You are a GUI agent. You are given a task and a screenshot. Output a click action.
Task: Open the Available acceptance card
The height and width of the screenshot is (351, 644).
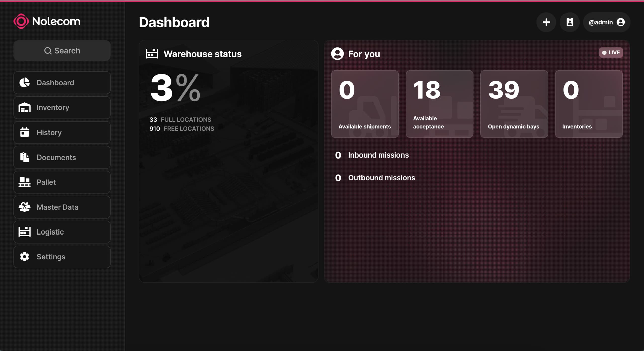pyautogui.click(x=439, y=104)
